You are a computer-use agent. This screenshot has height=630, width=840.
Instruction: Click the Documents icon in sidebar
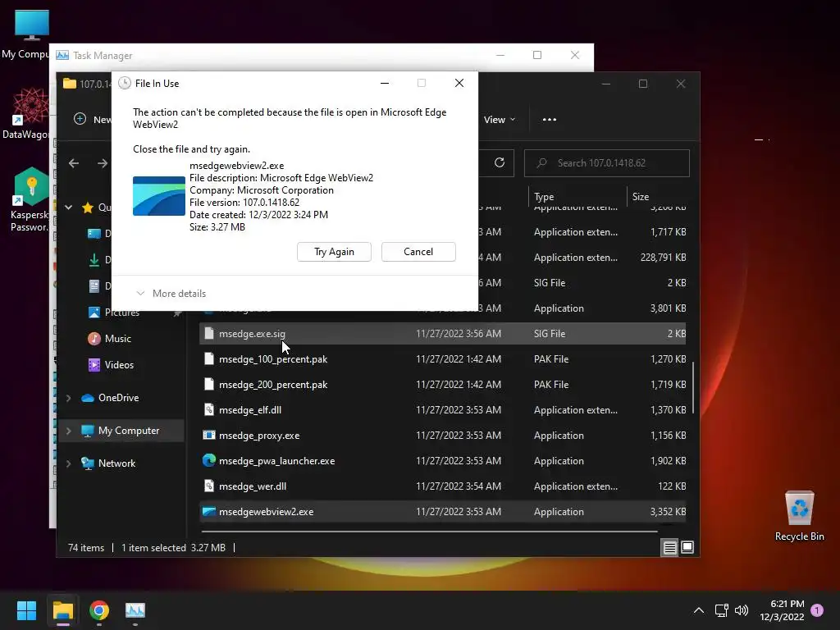[94, 286]
